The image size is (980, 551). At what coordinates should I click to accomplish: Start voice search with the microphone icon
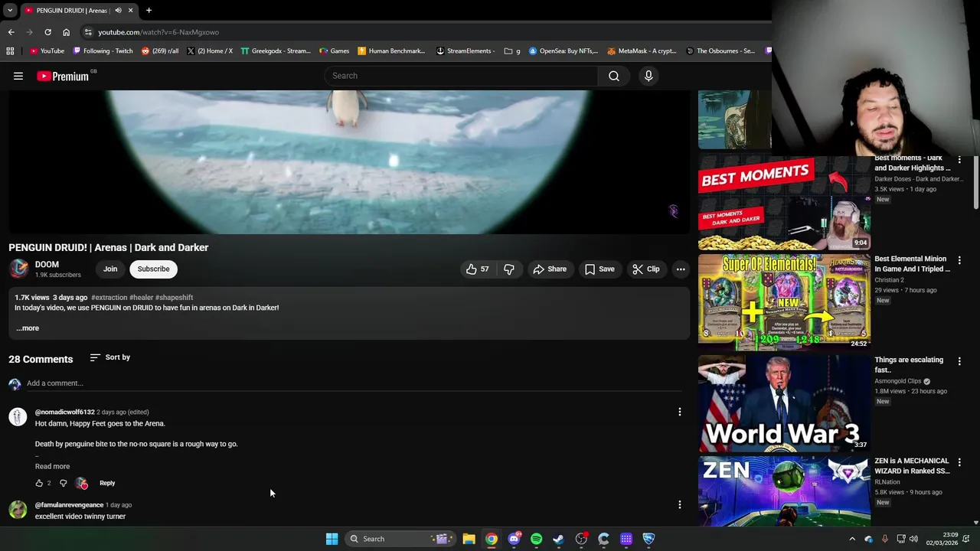(648, 76)
